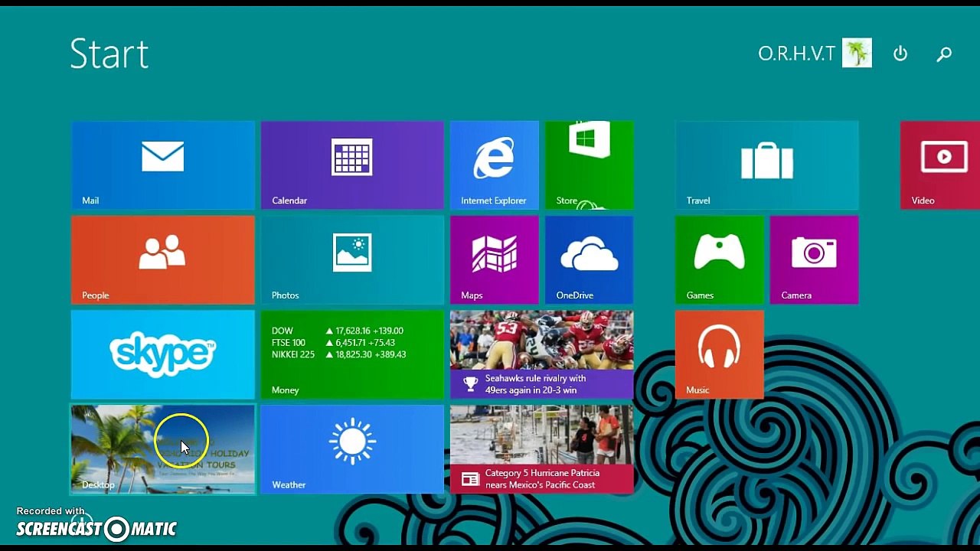Open the Money stock ticker tile

pos(352,355)
